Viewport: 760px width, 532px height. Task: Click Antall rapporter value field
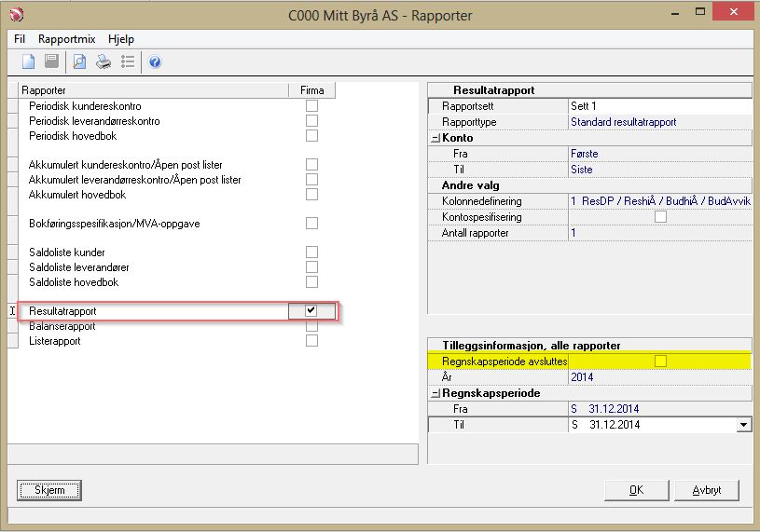[x=660, y=233]
